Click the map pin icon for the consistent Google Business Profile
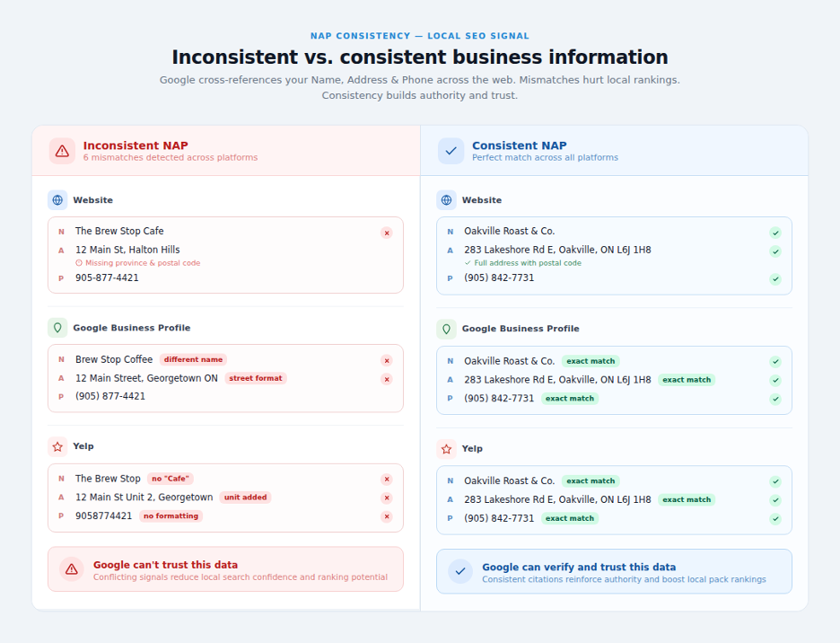This screenshot has height=643, width=840. point(447,329)
